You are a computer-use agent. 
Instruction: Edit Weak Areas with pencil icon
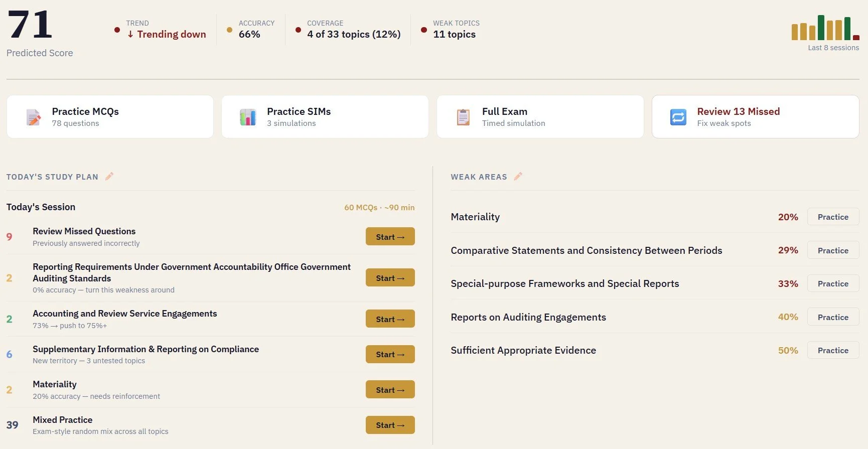tap(518, 176)
